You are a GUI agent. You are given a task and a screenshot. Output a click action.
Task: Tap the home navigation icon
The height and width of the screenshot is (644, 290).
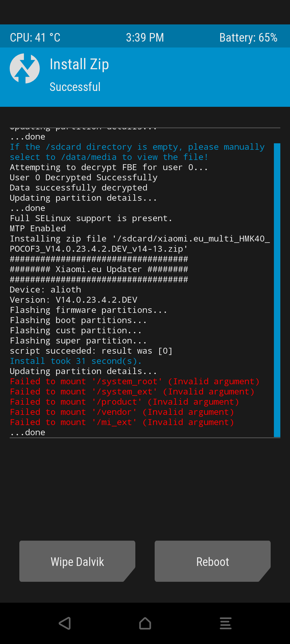(x=145, y=623)
